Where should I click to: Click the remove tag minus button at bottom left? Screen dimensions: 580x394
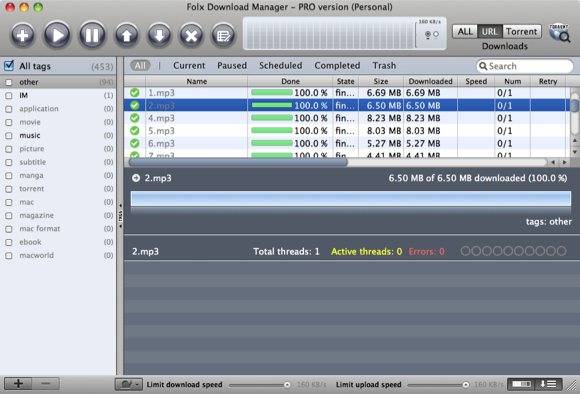click(x=45, y=384)
